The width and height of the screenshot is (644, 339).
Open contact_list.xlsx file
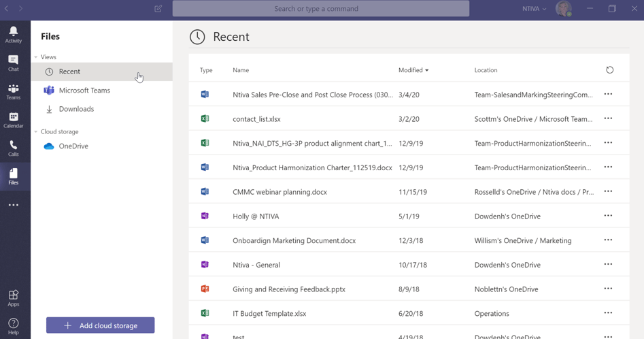tap(256, 118)
